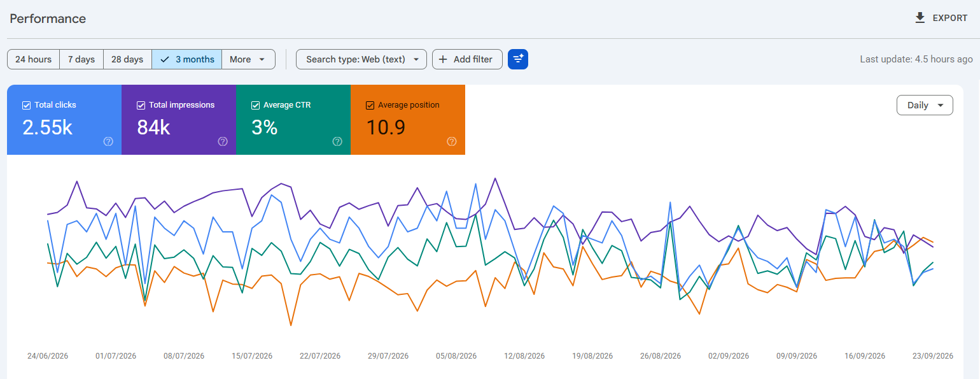Open the More date range dropdown
The height and width of the screenshot is (379, 980).
[x=248, y=59]
